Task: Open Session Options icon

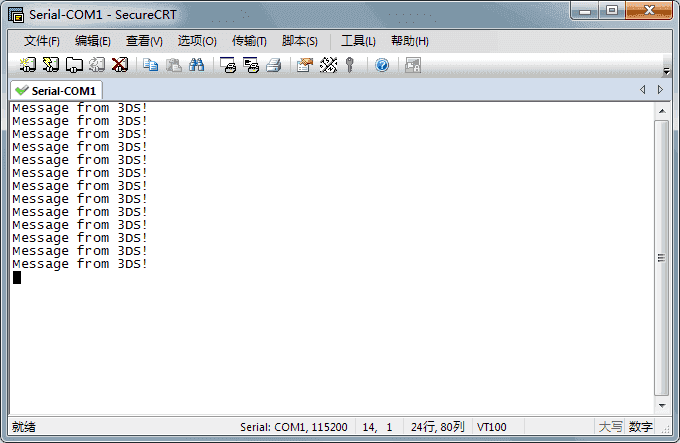Action: [x=305, y=65]
